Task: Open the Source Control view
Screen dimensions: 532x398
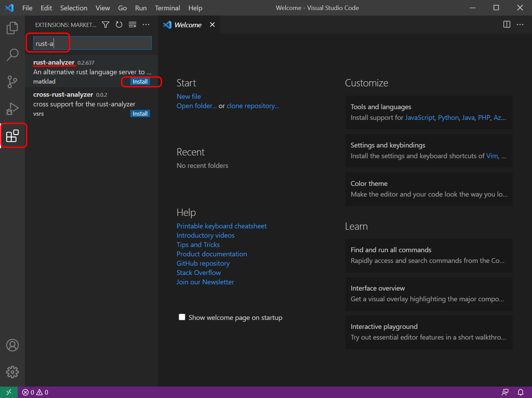Action: 12,82
